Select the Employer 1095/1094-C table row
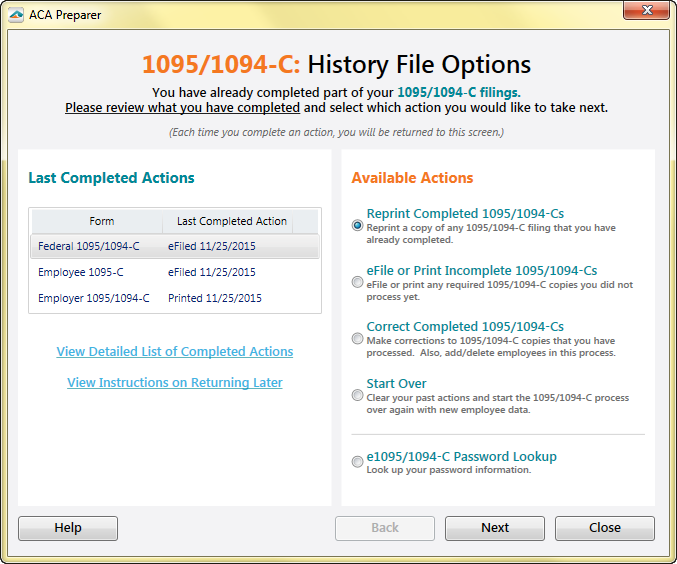 tap(94, 298)
